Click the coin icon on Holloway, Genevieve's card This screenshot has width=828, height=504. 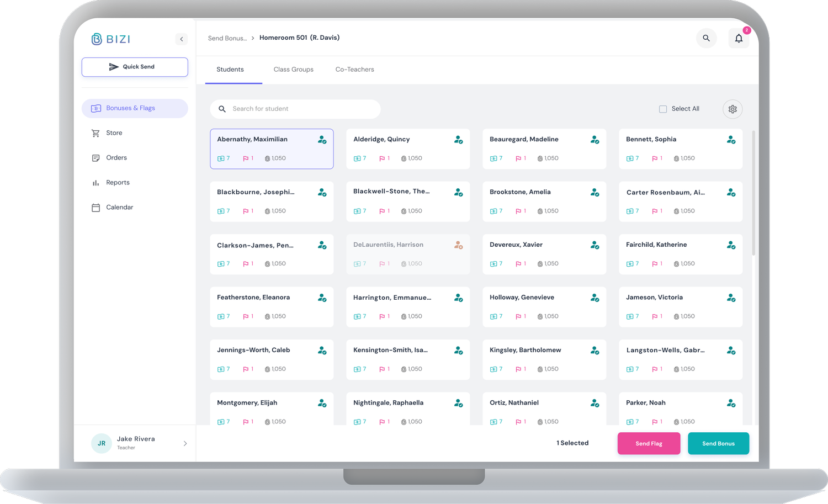tap(540, 317)
